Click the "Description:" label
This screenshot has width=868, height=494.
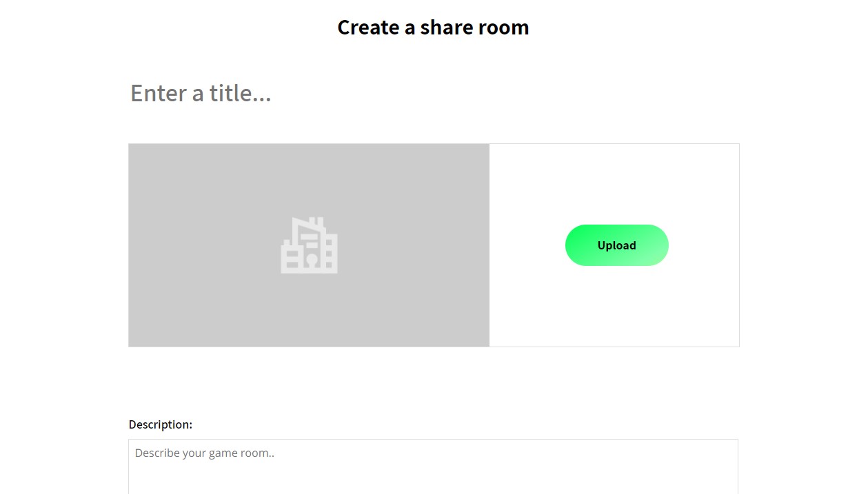pos(161,424)
